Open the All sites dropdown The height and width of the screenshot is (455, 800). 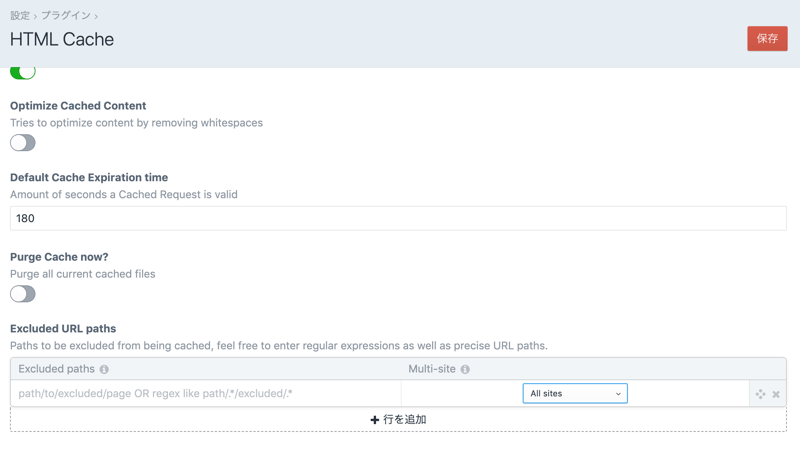click(575, 394)
